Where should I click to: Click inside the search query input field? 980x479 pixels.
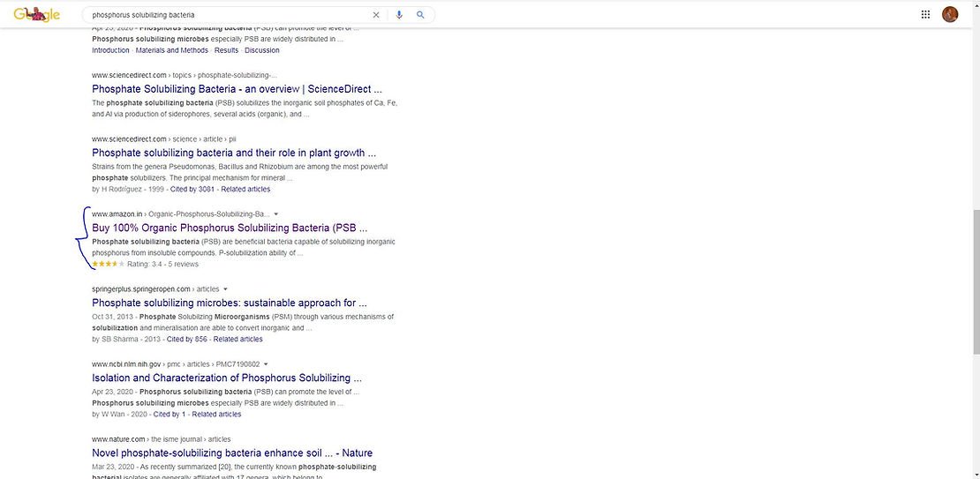221,15
